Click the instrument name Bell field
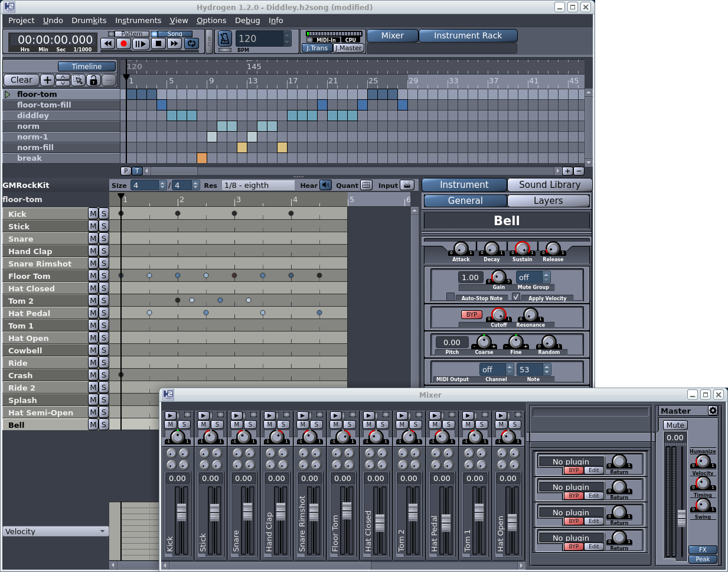Viewport: 728px width, 572px height. point(507,220)
